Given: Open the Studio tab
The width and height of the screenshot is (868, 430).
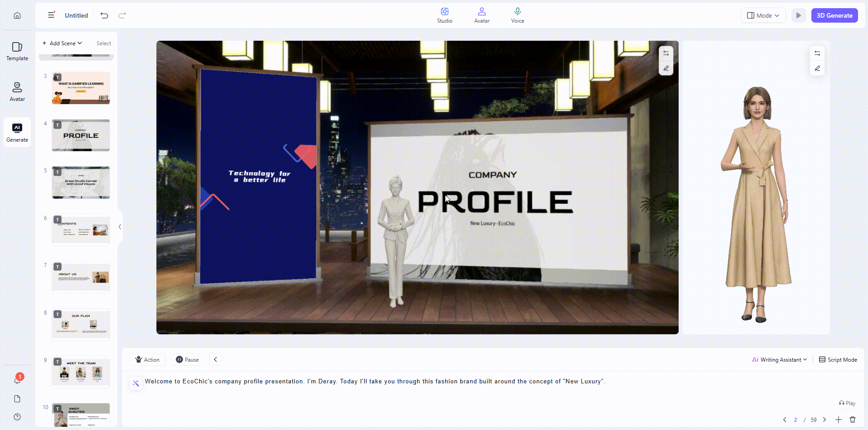Looking at the screenshot, I should point(444,15).
